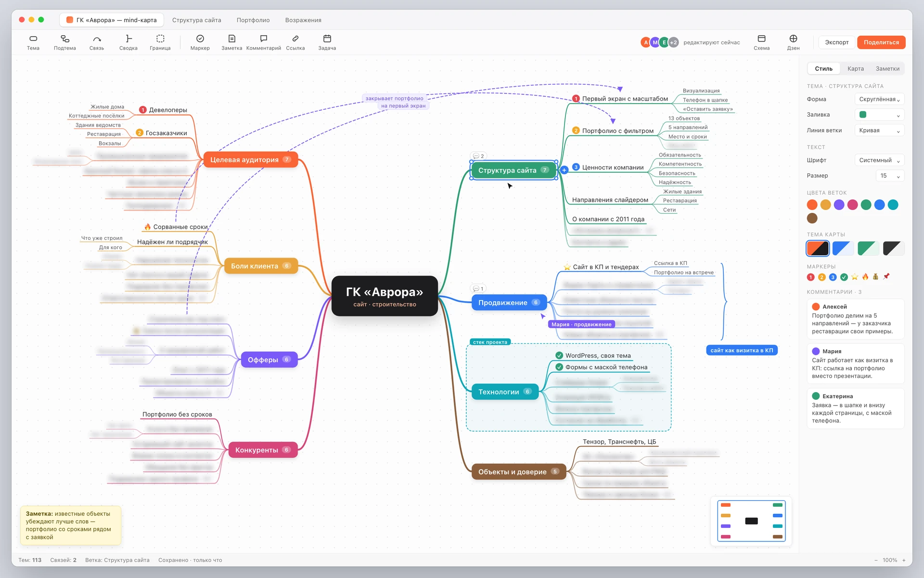Pick the star marker in Маркеры

(x=855, y=277)
